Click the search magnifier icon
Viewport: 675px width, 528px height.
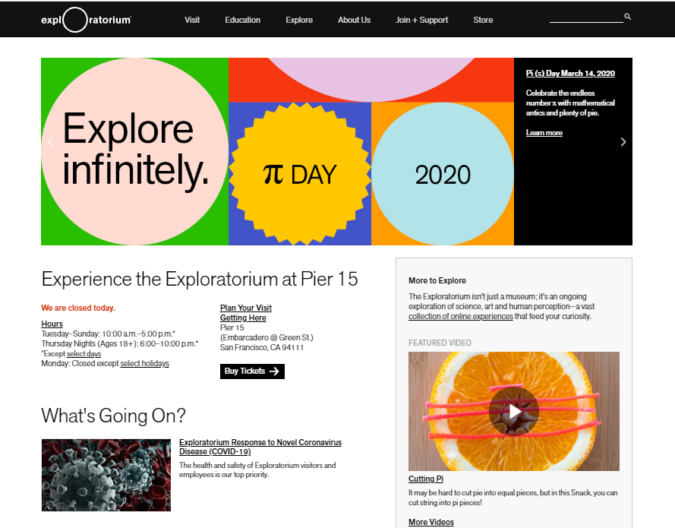[x=628, y=16]
